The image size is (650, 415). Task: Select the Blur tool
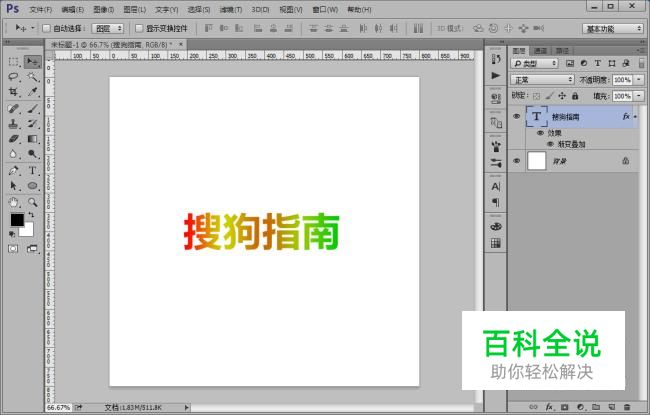[x=14, y=154]
